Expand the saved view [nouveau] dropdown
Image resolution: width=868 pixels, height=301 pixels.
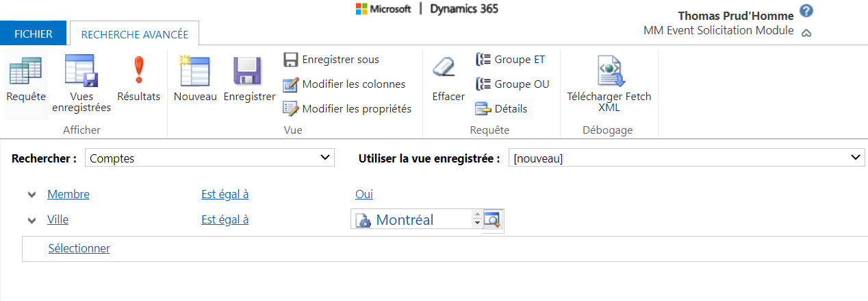(x=686, y=158)
